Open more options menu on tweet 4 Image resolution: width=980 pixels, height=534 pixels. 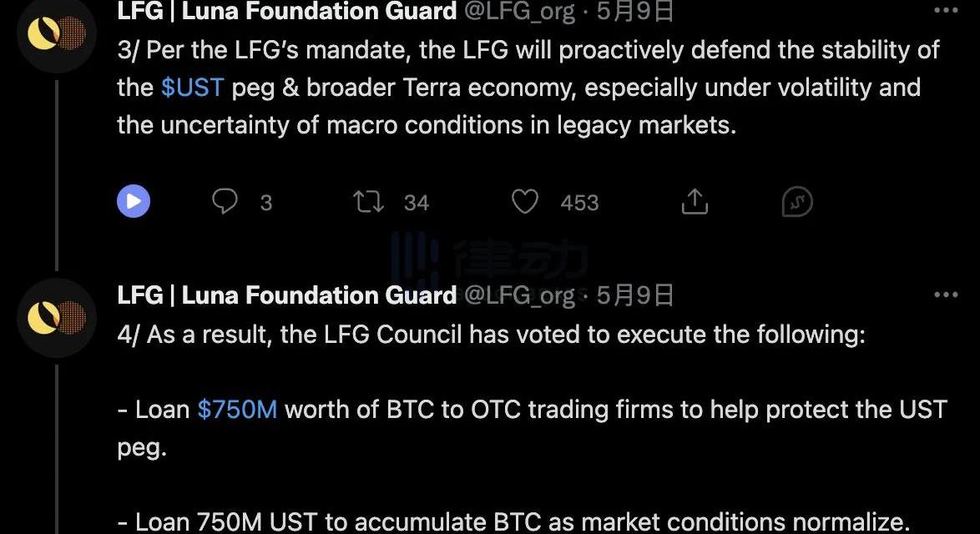pyautogui.click(x=946, y=295)
